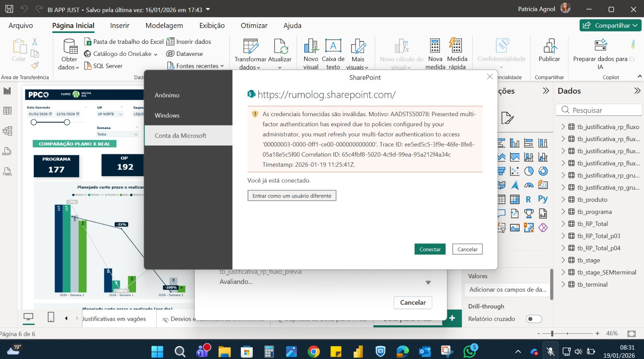Select the image visual icon
644x359 pixels.
515,228
